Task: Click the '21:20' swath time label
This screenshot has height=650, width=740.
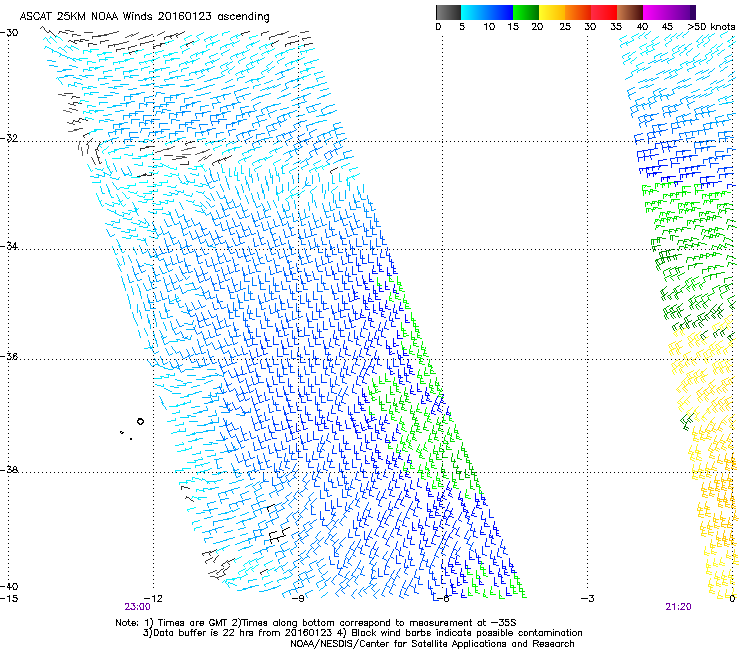Action: point(678,607)
